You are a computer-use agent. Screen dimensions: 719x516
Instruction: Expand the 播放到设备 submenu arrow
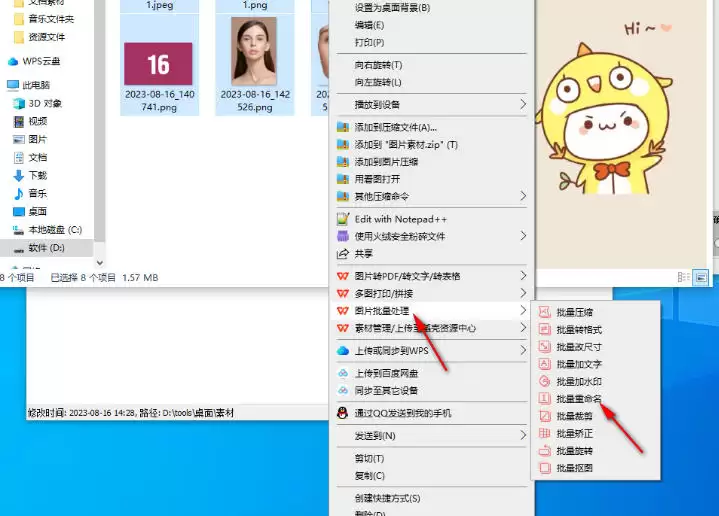point(523,105)
